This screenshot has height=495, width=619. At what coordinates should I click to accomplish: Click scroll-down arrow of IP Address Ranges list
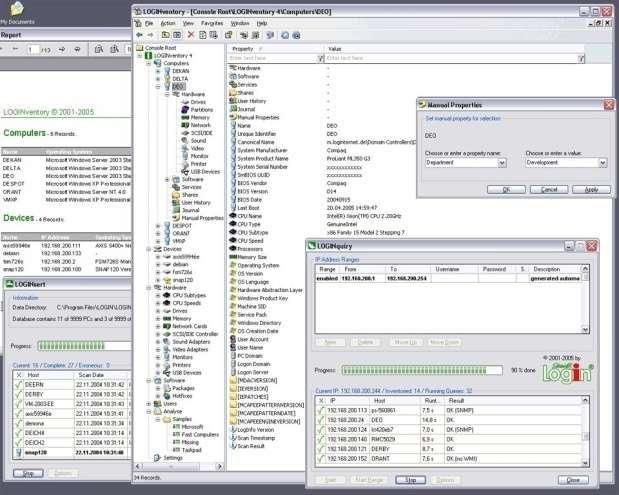(585, 329)
